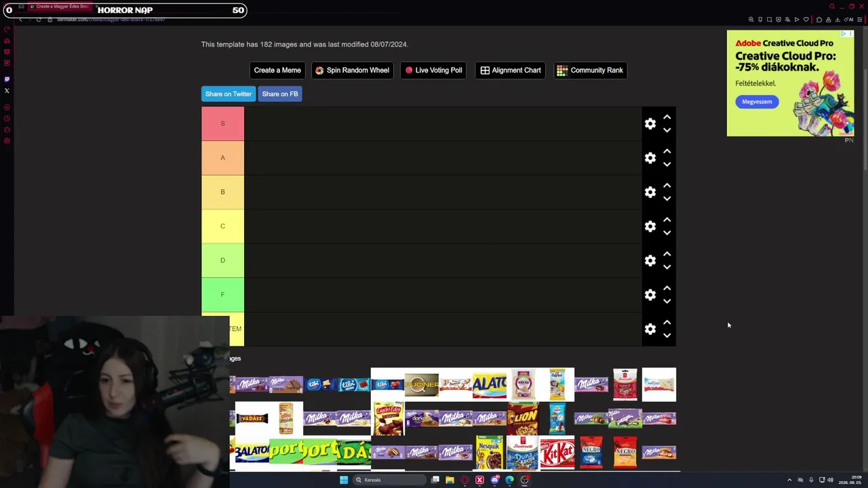Select the red S tier label

[x=222, y=123]
